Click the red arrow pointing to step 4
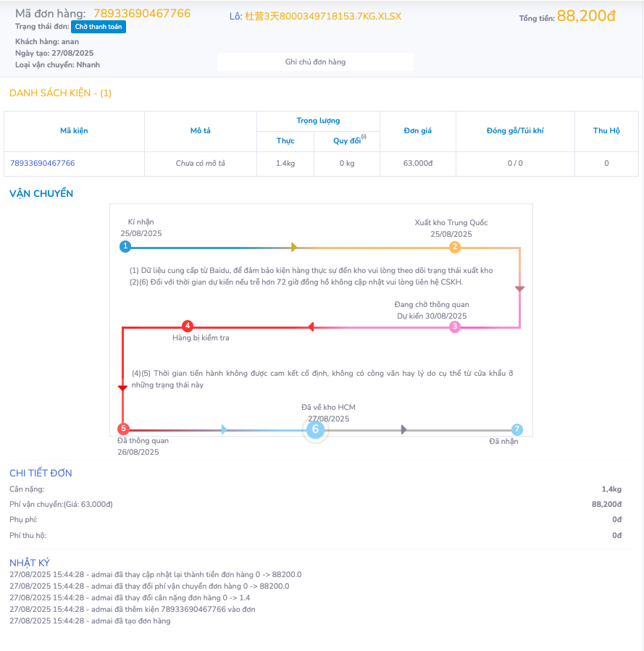644x651 pixels. pyautogui.click(x=311, y=327)
